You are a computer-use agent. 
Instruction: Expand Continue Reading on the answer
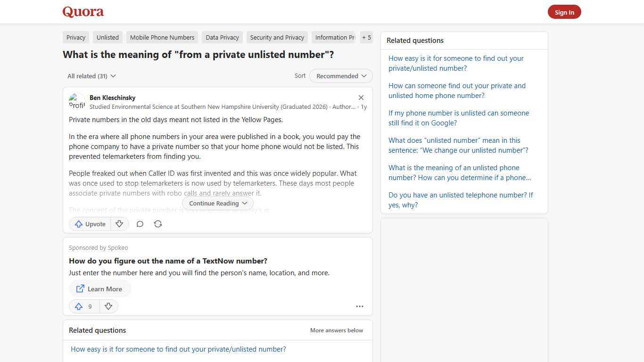(x=217, y=203)
